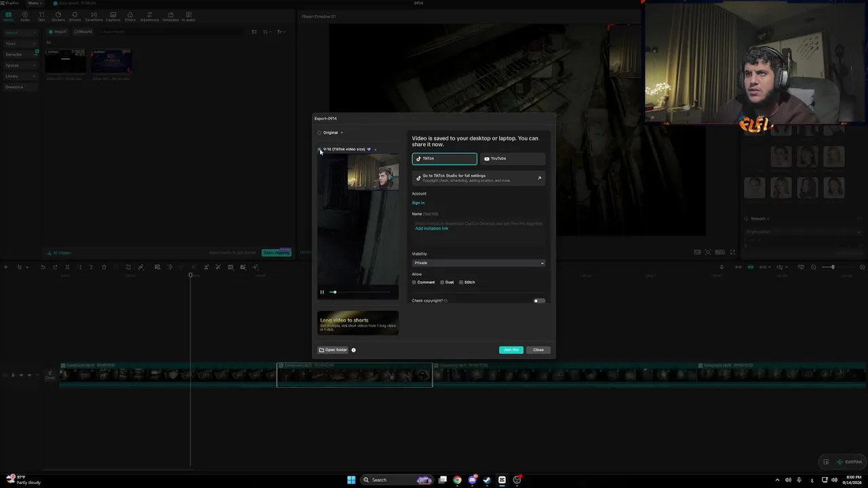Expand the 9:16 TikTok video size options
This screenshot has width=868, height=488.
click(x=375, y=150)
